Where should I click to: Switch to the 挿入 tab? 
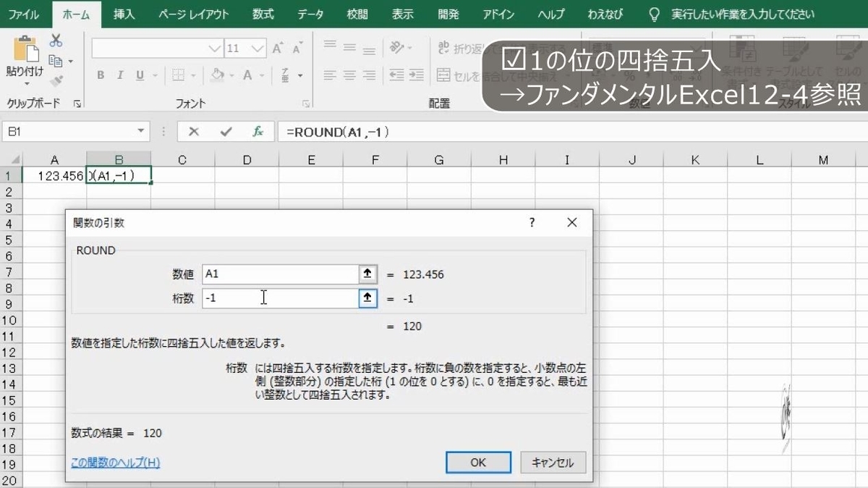(x=124, y=14)
